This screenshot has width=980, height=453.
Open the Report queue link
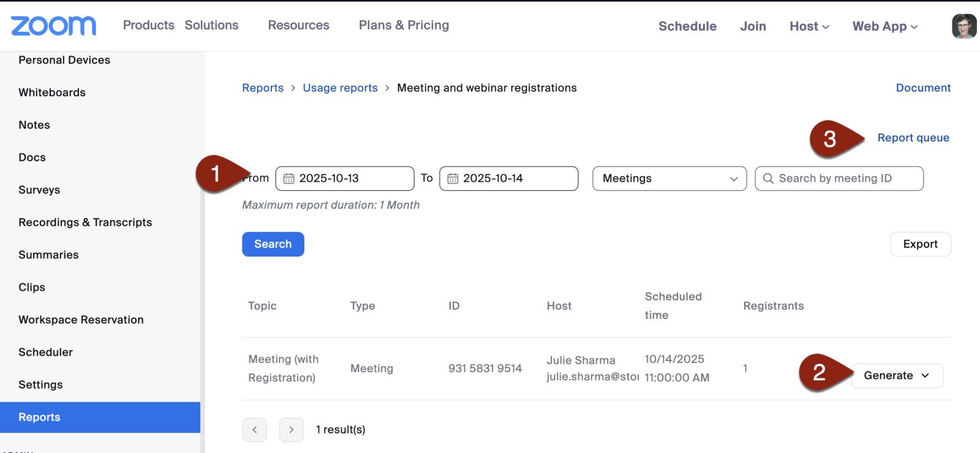(x=913, y=138)
